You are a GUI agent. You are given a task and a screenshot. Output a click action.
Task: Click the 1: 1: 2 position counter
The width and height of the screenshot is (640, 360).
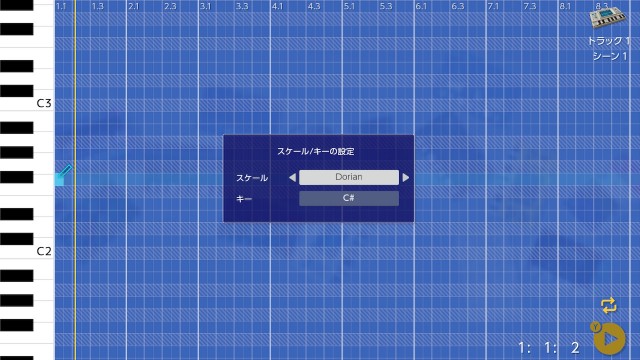tap(549, 348)
